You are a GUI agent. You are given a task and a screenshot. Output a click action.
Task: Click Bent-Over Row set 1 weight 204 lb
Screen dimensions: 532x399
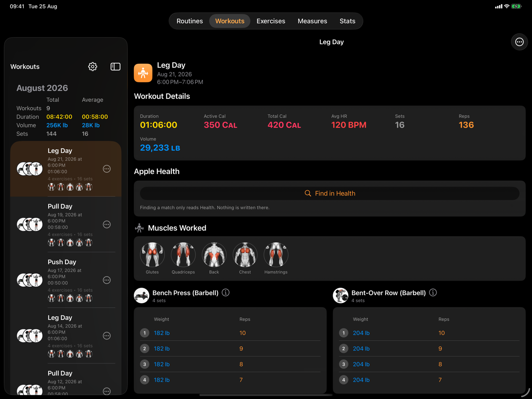tap(361, 333)
